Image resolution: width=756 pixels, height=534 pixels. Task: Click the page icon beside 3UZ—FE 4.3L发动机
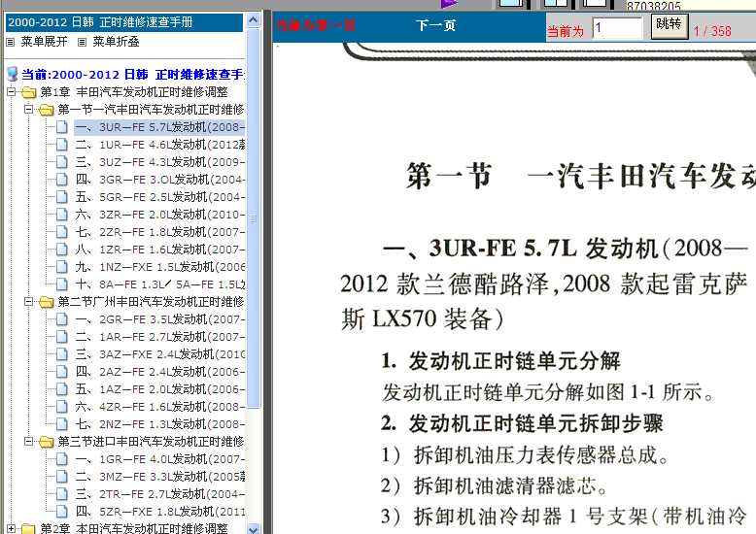[62, 162]
